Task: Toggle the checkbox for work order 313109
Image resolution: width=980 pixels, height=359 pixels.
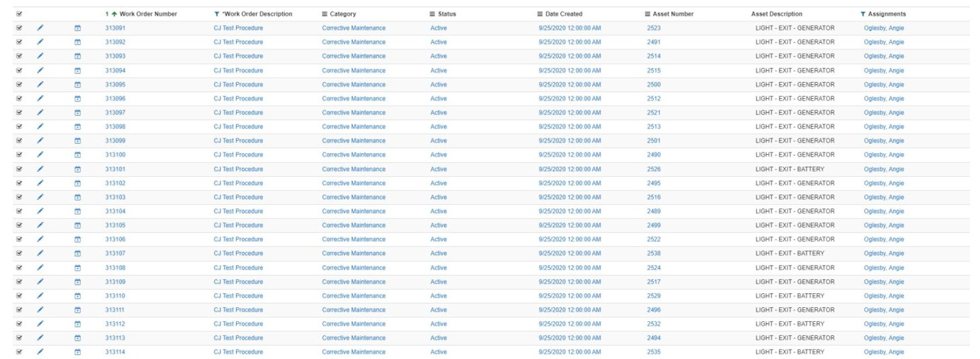Action: point(19,282)
